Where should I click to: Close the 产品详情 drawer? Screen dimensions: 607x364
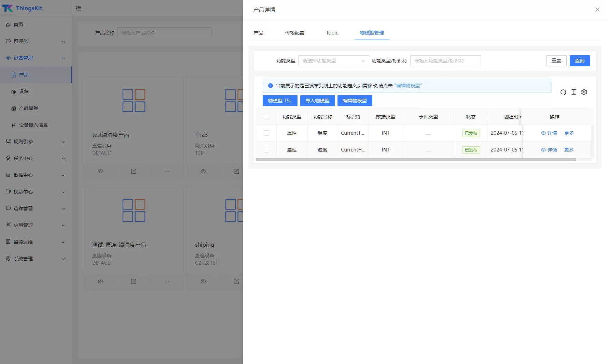click(597, 10)
